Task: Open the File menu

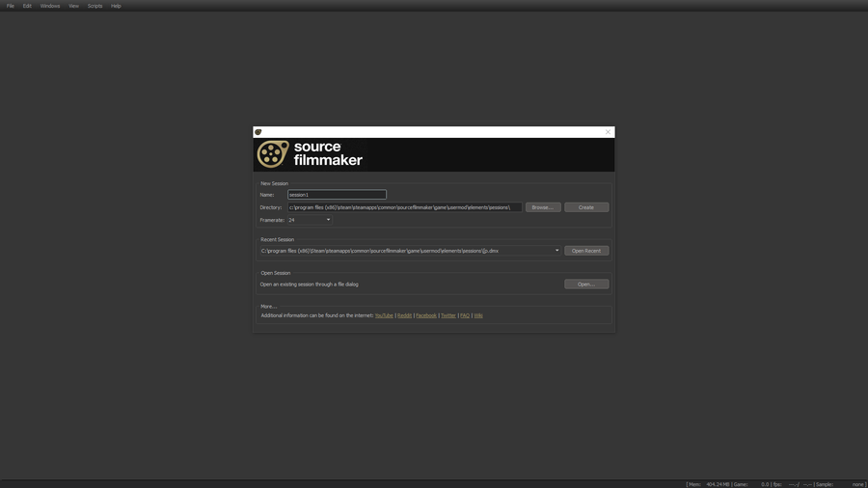Action: point(10,6)
